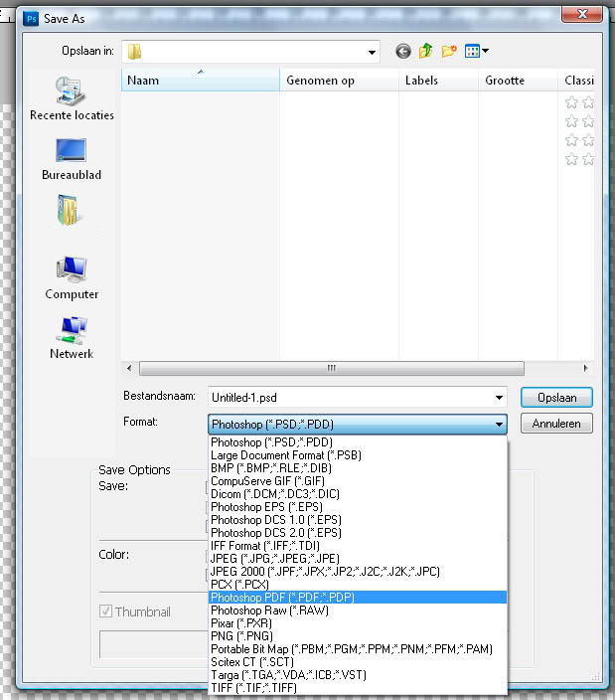Select TIFF (*.TIF;*.TIFF) format
Viewport: 615px width, 700px height.
click(x=358, y=688)
